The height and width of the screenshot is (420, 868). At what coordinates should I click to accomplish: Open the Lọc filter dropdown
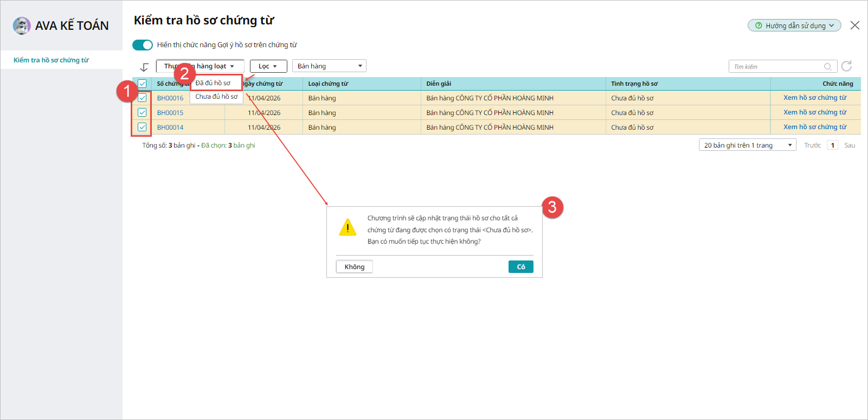pyautogui.click(x=268, y=66)
